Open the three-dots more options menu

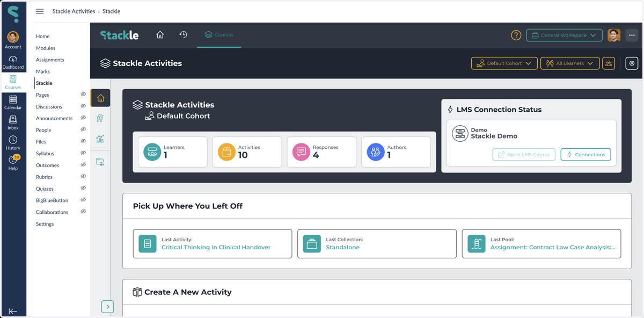[x=632, y=35]
